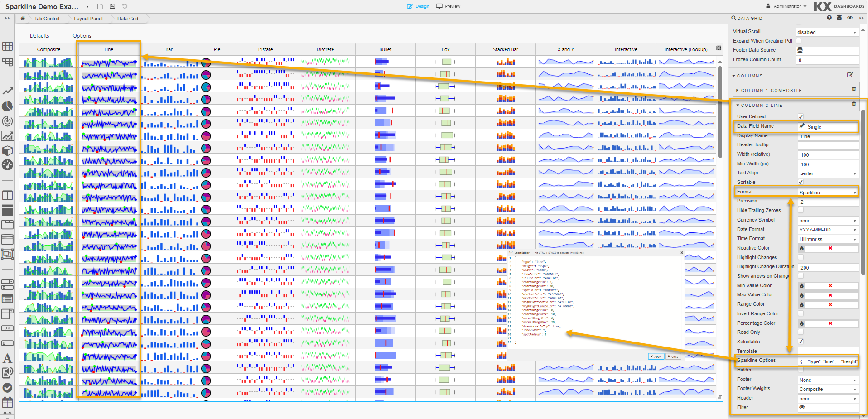Select the gauge component icon in sidebar
The height and width of the screenshot is (419, 868).
coord(7,165)
